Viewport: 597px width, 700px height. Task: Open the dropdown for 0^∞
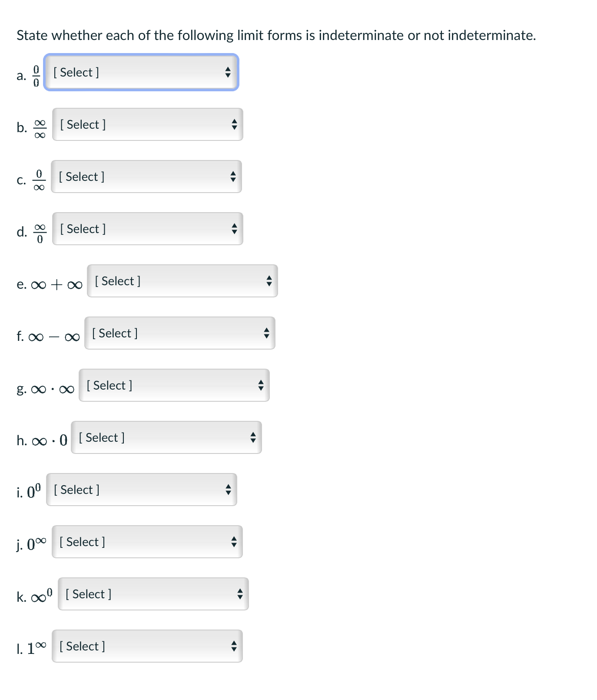(146, 542)
